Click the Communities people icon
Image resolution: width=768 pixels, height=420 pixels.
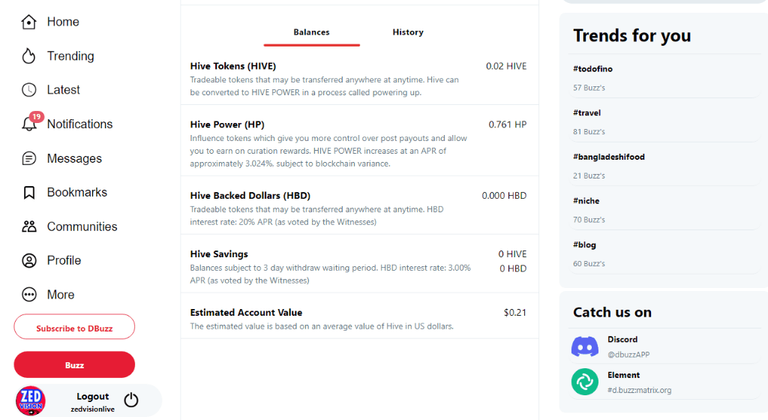click(29, 227)
